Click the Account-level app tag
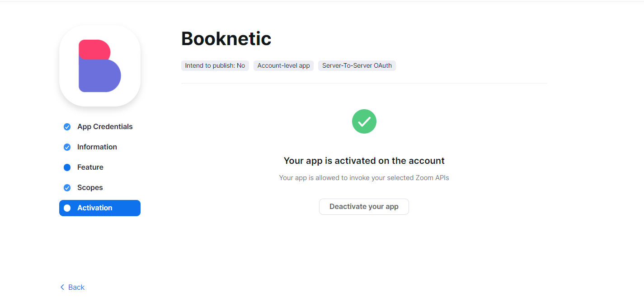The height and width of the screenshot is (306, 644). pos(283,66)
